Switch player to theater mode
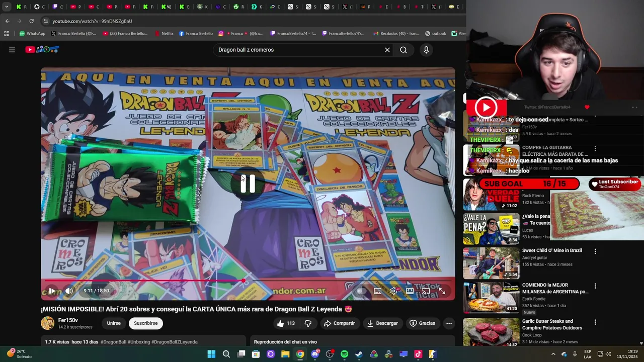Viewport: 644px width, 362px height. tap(410, 291)
